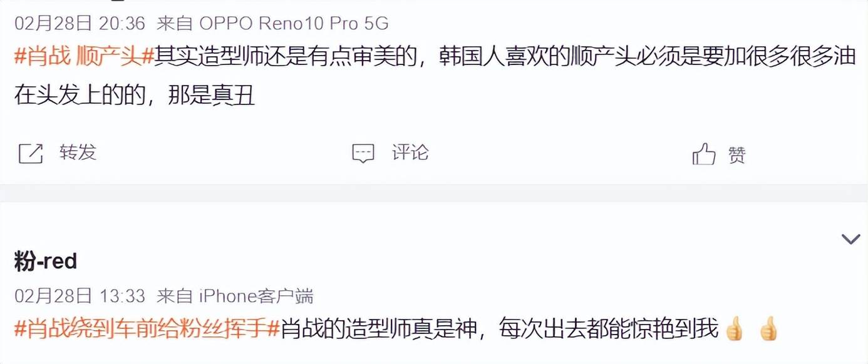Click the 转发 label
868x364 pixels.
click(x=78, y=152)
